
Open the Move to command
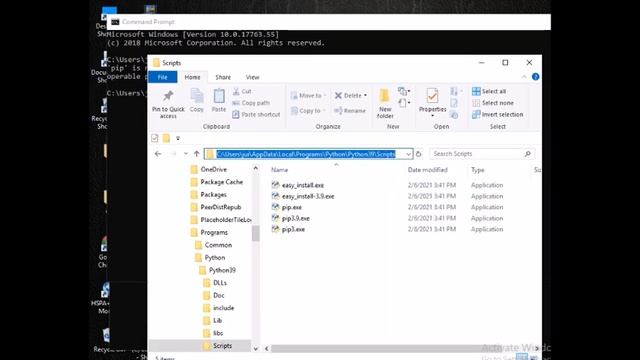tap(308, 96)
